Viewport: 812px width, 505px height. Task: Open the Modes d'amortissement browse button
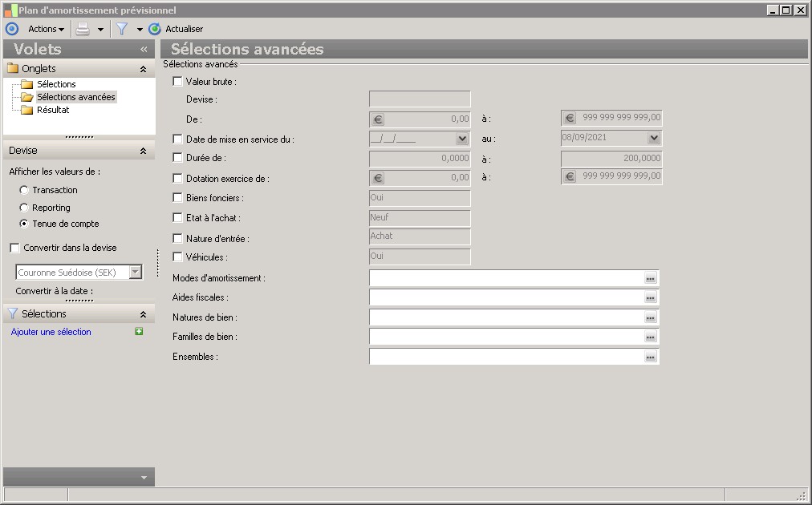(651, 278)
